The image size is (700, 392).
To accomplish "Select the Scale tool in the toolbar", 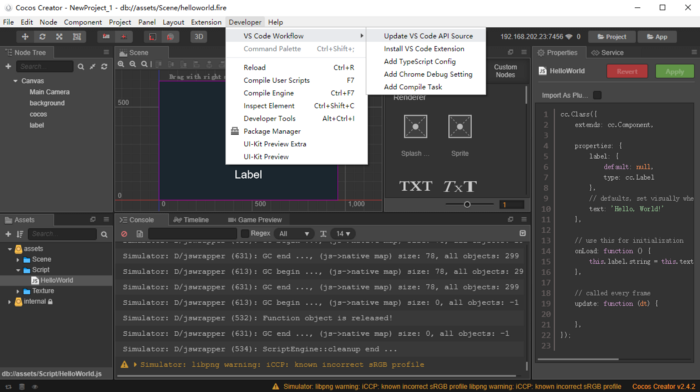I will [59, 37].
